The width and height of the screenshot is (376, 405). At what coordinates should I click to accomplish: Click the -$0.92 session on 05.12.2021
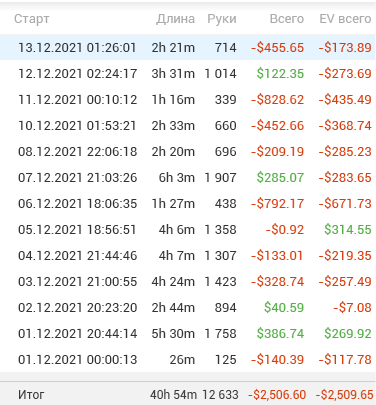pos(188,229)
